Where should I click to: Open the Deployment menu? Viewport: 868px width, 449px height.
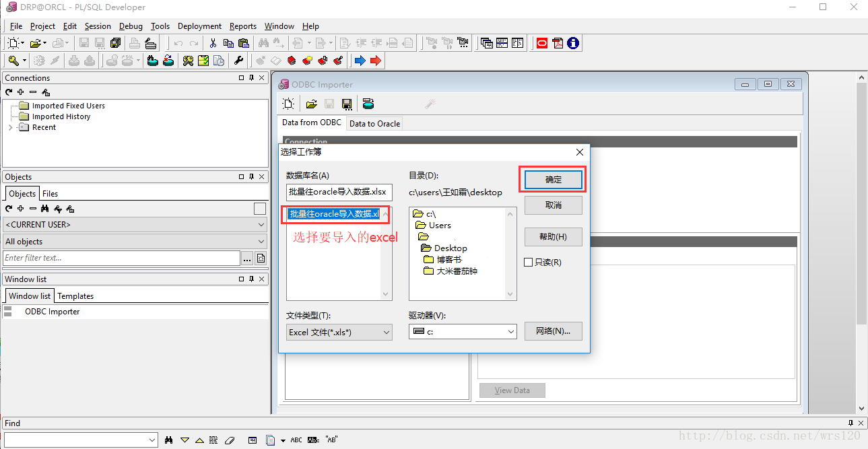click(199, 26)
